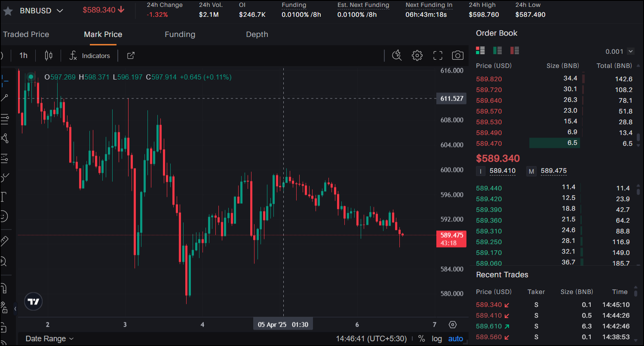Toggle log scale on price axis
The width and height of the screenshot is (644, 346).
[x=437, y=339]
